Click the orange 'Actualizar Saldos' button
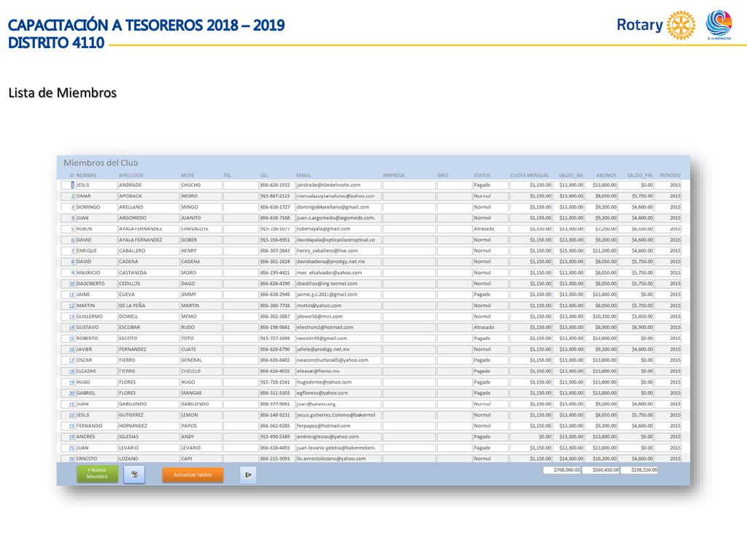Screen dimensions: 747x560 193,475
